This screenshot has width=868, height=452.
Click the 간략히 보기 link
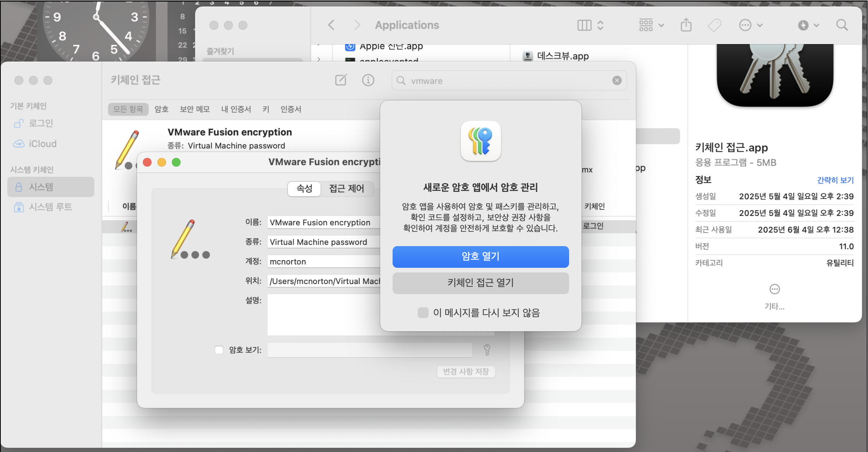(x=835, y=180)
